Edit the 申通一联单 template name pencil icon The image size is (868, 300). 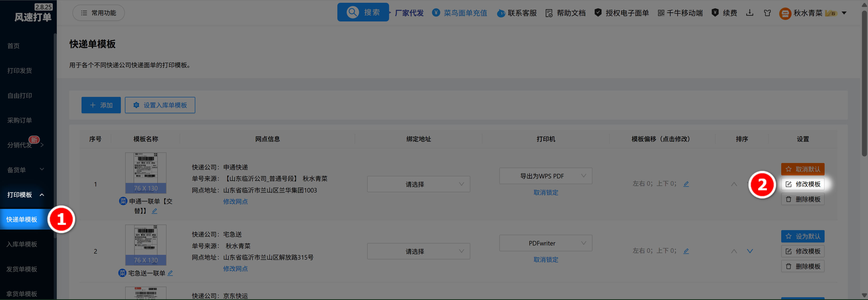[154, 211]
